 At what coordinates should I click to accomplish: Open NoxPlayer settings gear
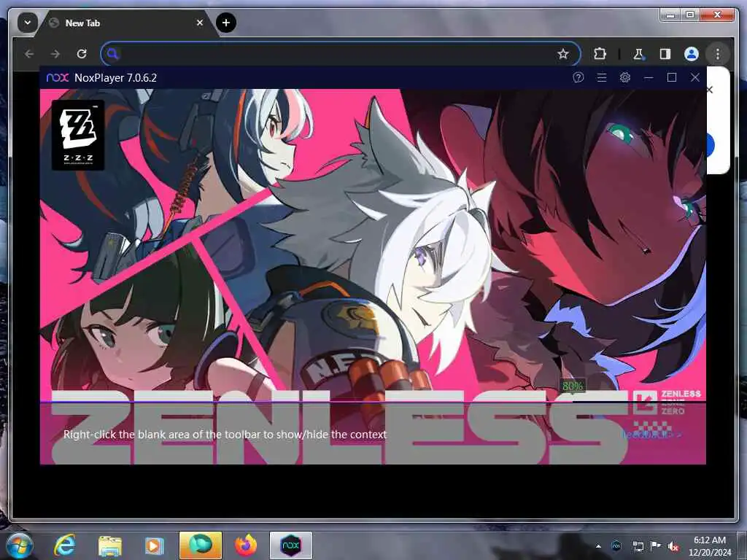[625, 77]
